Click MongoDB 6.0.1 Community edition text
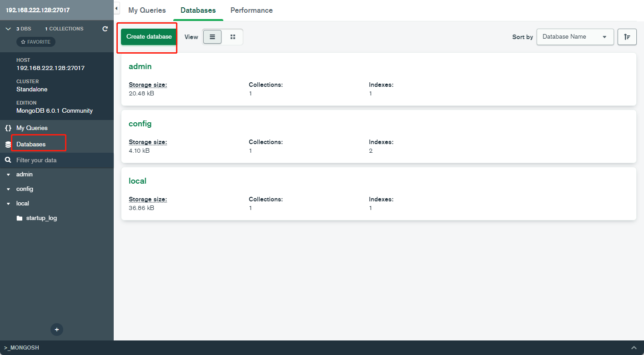This screenshot has width=644, height=355. tap(55, 111)
